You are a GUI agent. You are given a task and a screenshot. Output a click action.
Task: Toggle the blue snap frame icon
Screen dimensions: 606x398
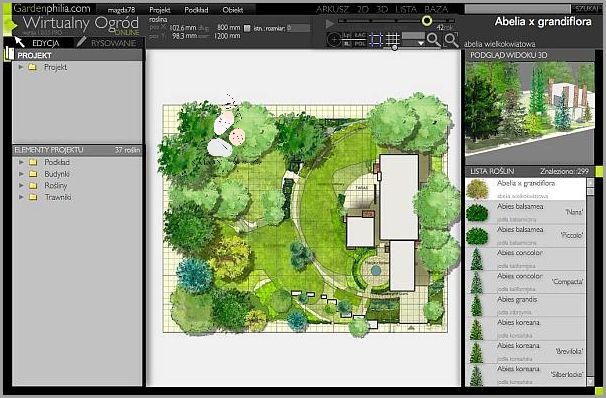click(x=376, y=39)
